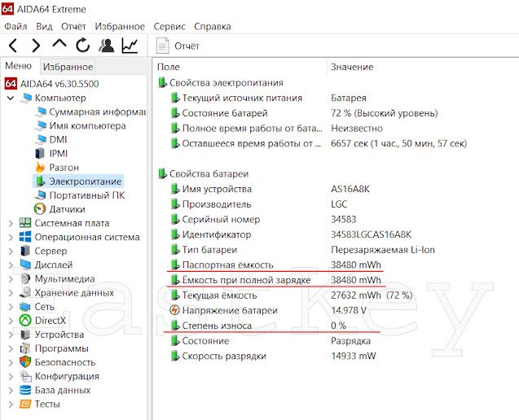
Task: Click value 27632 mWh (72 %)
Action: coord(372,295)
